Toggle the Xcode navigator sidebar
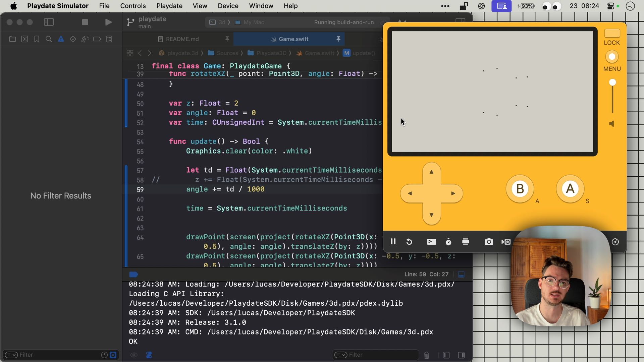 click(x=49, y=22)
